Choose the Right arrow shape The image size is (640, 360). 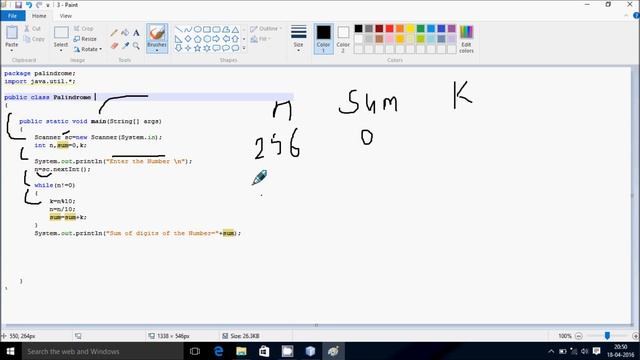(x=216, y=39)
